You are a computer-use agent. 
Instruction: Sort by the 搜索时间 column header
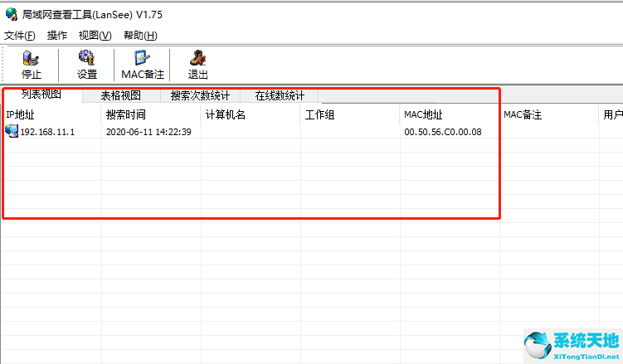point(151,114)
